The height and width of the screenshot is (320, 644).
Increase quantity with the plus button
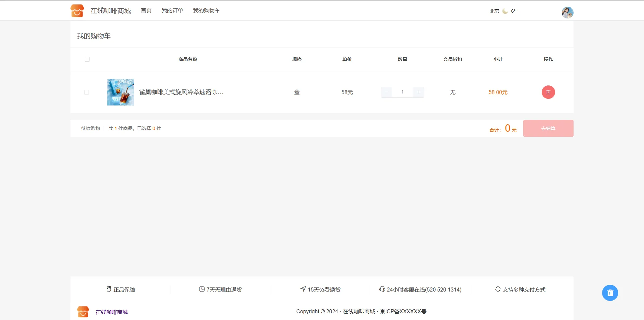[419, 92]
